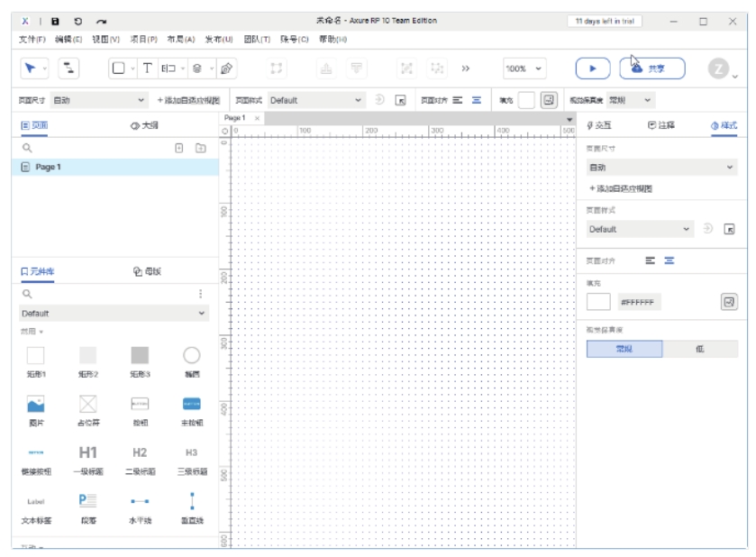Switch fidelity to 低 in style panel
Screen dimensions: 756x557
pos(700,349)
